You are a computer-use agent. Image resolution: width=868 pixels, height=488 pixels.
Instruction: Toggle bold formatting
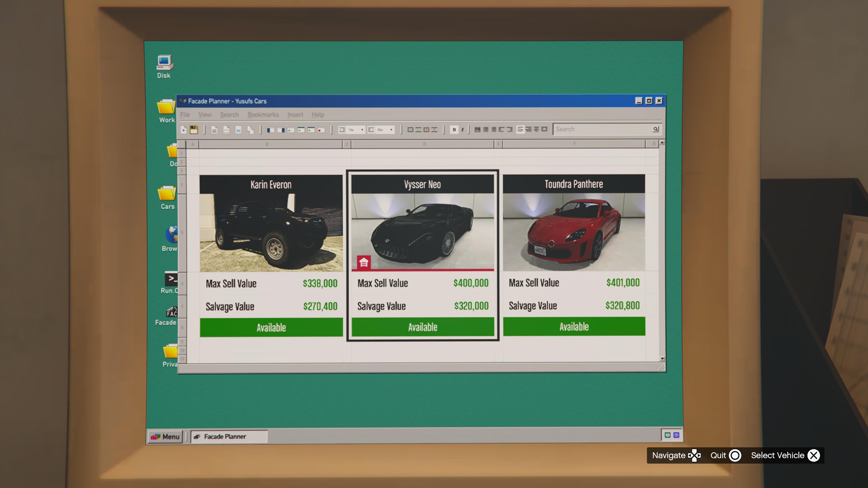click(x=454, y=130)
